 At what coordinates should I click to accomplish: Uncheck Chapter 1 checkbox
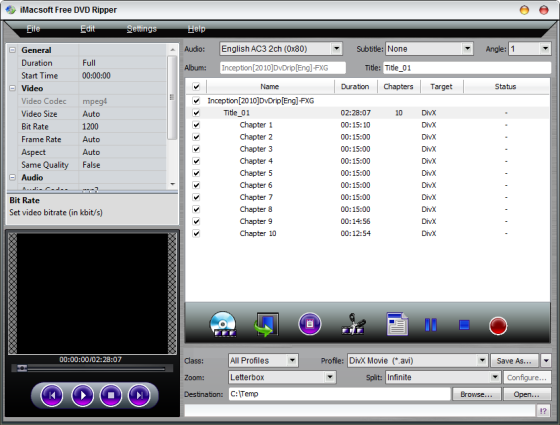click(x=196, y=125)
